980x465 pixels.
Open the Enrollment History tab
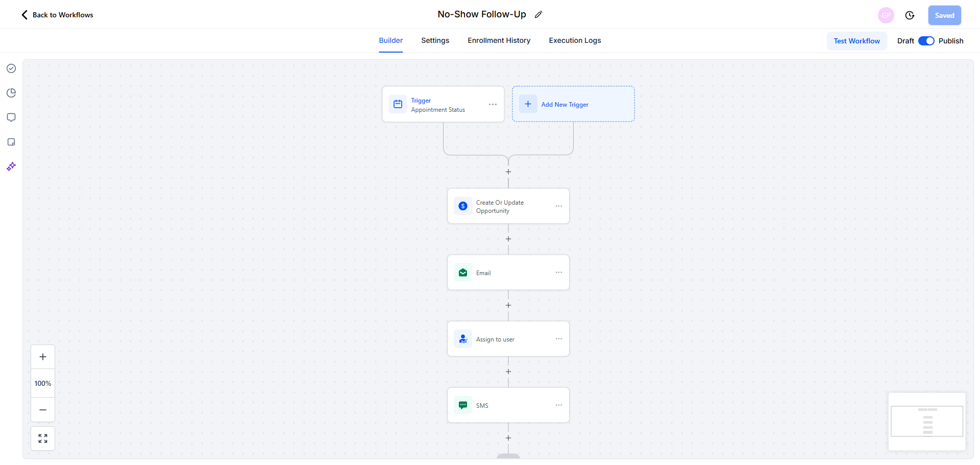coord(499,40)
